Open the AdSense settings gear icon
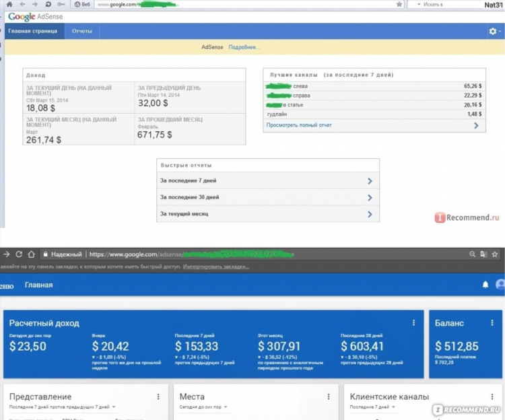Image resolution: width=505 pixels, height=420 pixels. [x=493, y=31]
